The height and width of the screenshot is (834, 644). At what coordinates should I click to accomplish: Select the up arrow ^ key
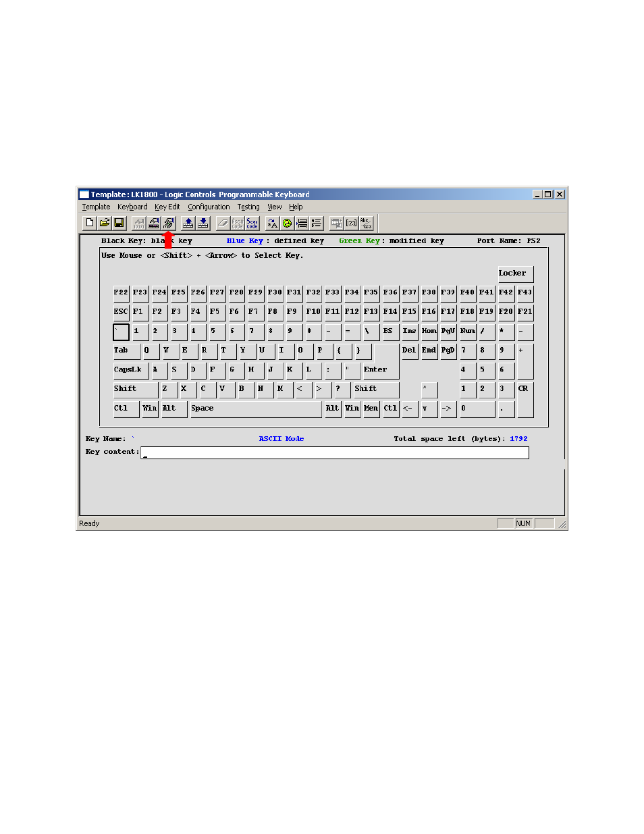(429, 389)
